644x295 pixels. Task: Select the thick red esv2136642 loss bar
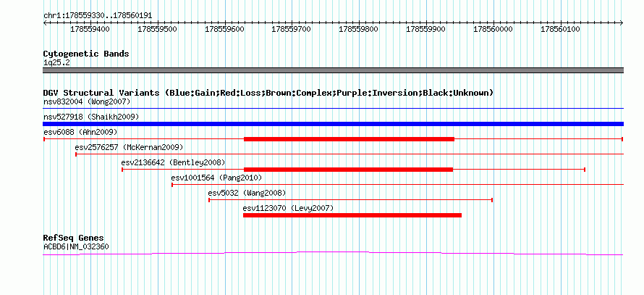[348, 170]
